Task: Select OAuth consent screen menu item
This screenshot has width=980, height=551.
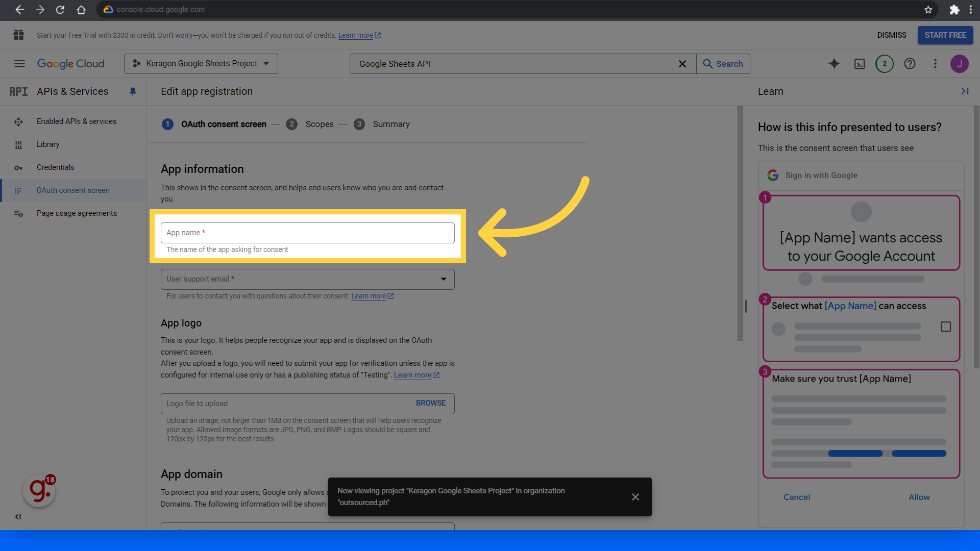Action: 73,190
